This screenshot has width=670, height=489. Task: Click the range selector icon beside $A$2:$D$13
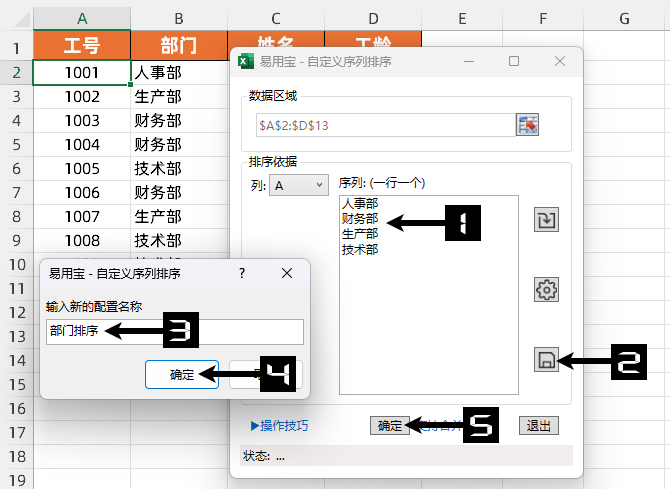527,125
